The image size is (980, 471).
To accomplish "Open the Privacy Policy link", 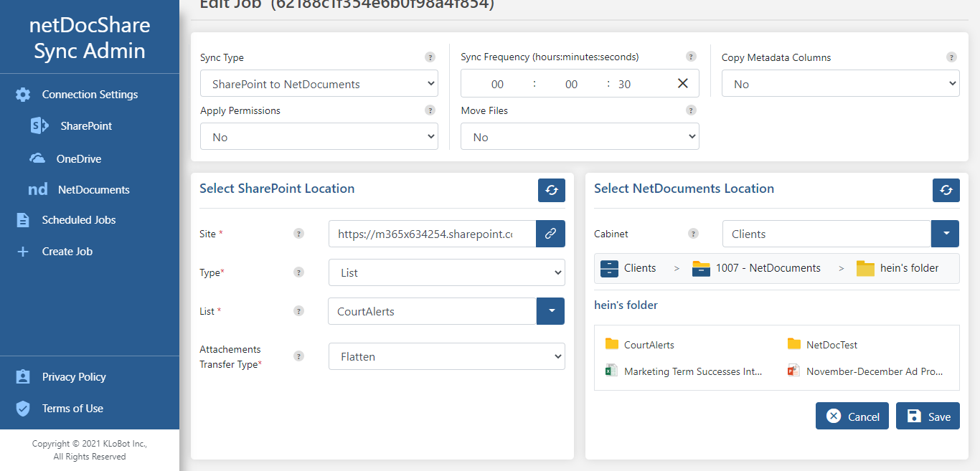I will click(x=74, y=377).
